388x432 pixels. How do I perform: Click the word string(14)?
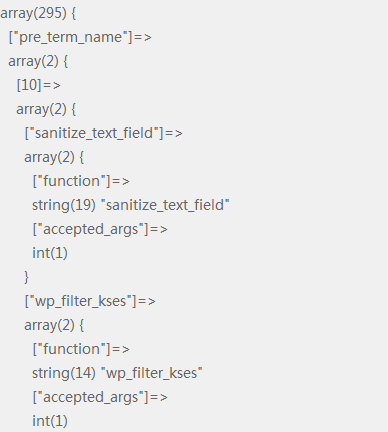(x=64, y=373)
